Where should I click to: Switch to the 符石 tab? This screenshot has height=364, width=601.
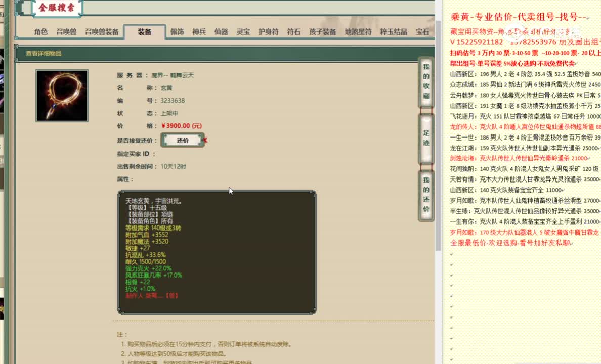pos(293,32)
